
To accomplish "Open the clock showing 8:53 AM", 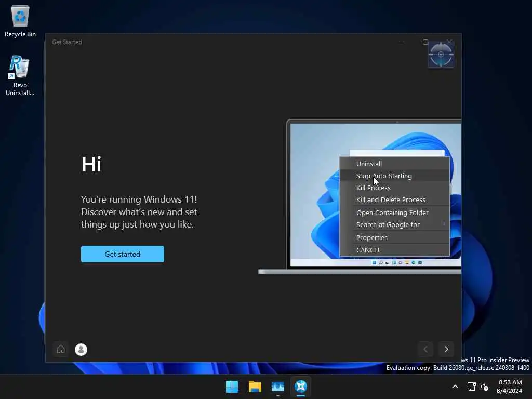I will pyautogui.click(x=510, y=387).
